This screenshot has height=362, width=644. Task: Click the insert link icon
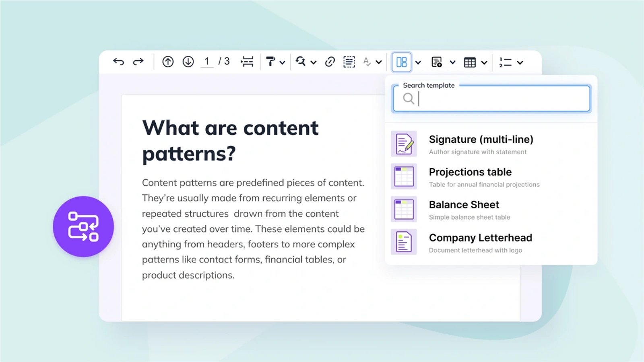(x=330, y=62)
